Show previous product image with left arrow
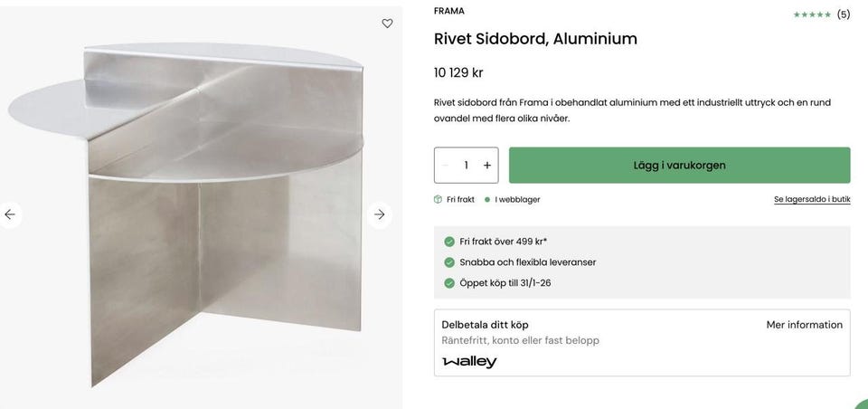The width and height of the screenshot is (868, 409). pos(10,214)
